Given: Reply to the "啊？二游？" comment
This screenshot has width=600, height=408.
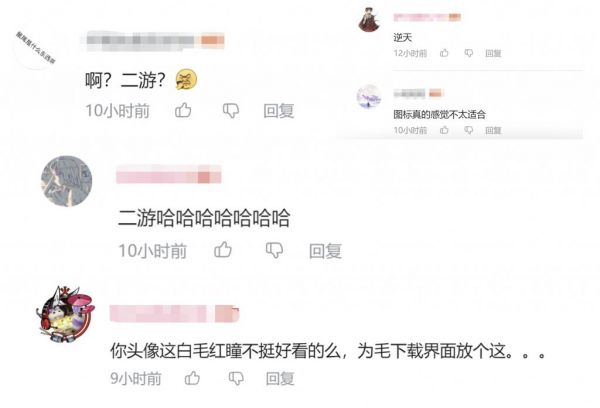Looking at the screenshot, I should 279,111.
